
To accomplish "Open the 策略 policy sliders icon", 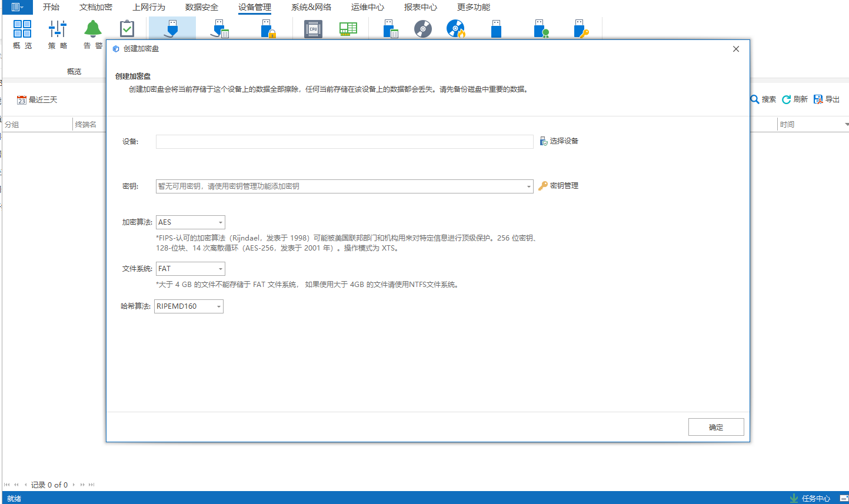I will click(x=58, y=29).
